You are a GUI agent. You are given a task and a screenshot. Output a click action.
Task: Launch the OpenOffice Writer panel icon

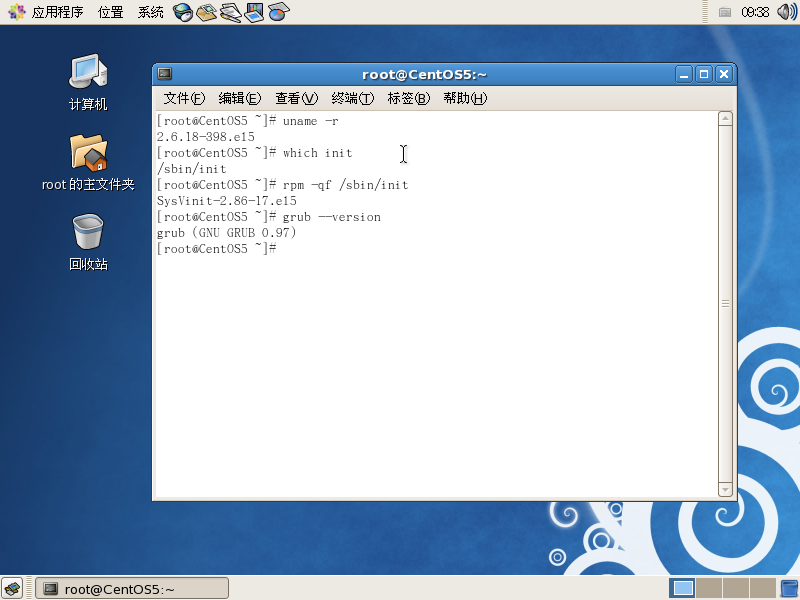tap(230, 12)
